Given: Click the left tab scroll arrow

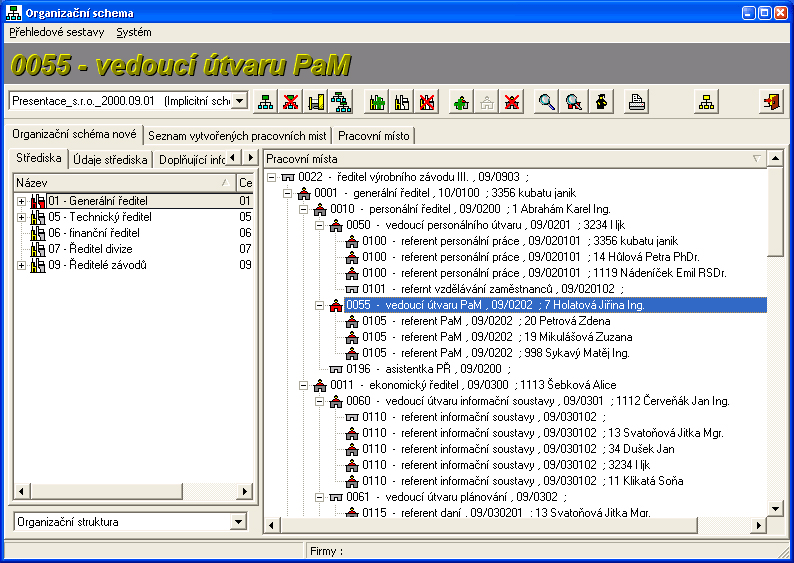Looking at the screenshot, I should point(232,158).
